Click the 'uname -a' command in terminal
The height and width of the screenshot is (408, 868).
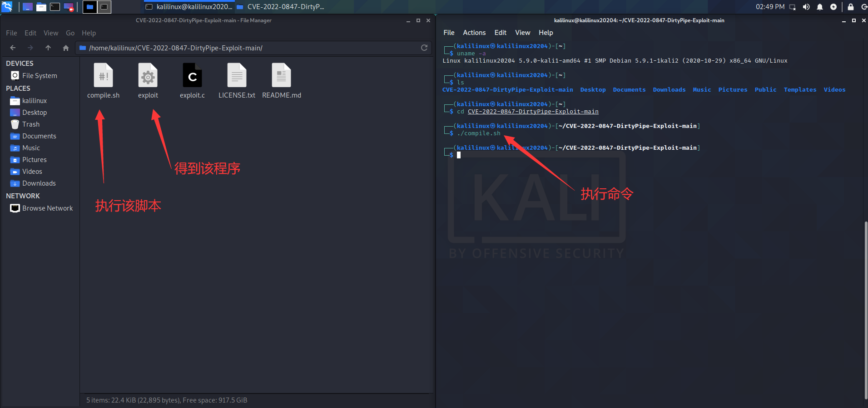(471, 54)
